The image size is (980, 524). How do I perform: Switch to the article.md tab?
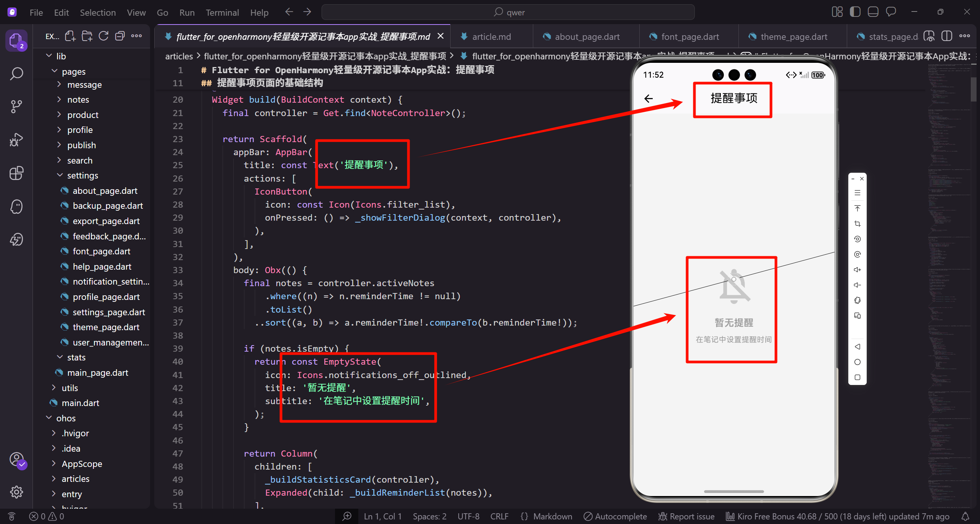[x=491, y=37]
